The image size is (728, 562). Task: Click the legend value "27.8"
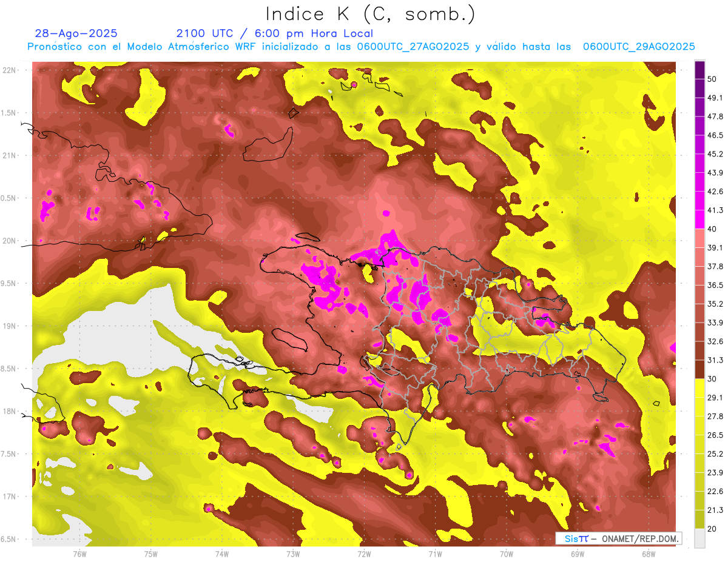pos(715,416)
